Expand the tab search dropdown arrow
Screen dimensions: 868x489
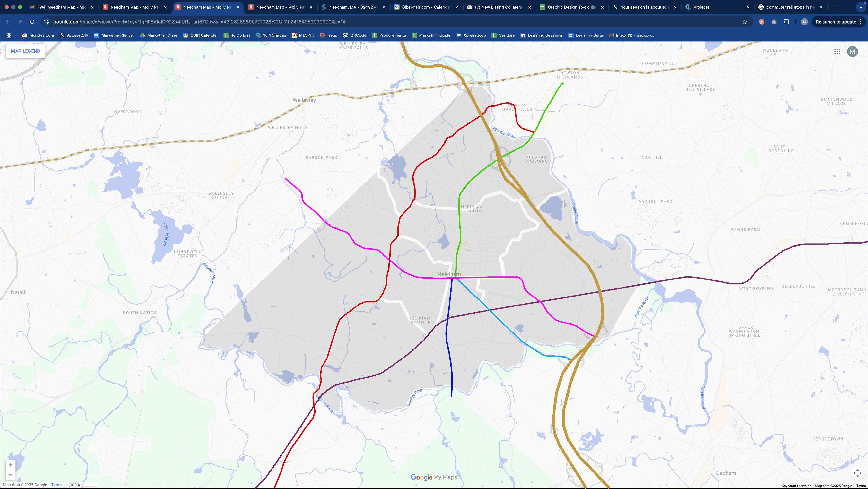861,7
